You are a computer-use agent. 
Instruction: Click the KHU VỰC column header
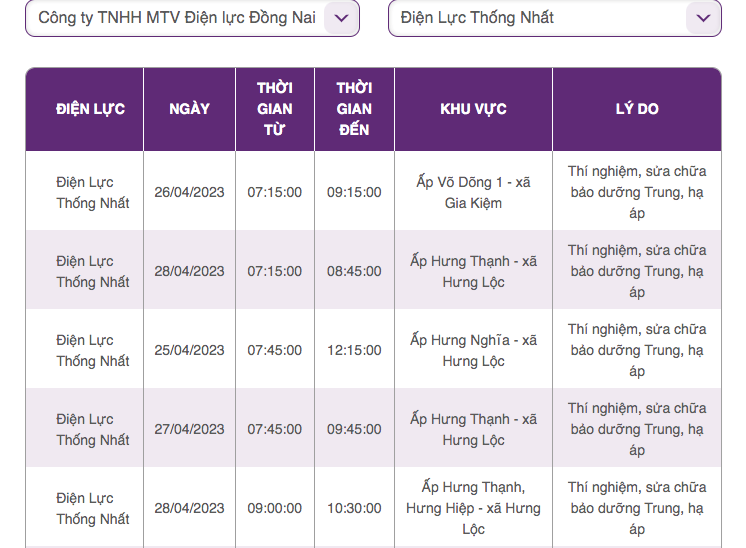(x=473, y=109)
